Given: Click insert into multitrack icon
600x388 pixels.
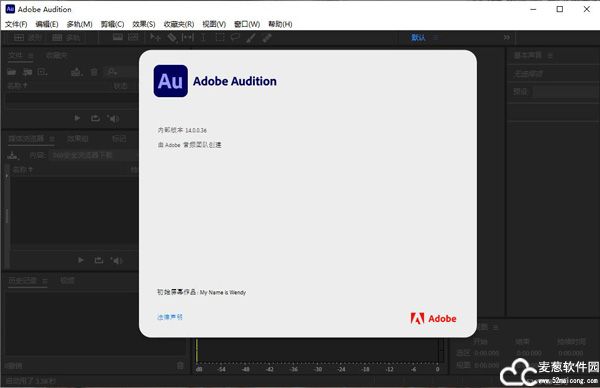Looking at the screenshot, I should (77, 72).
